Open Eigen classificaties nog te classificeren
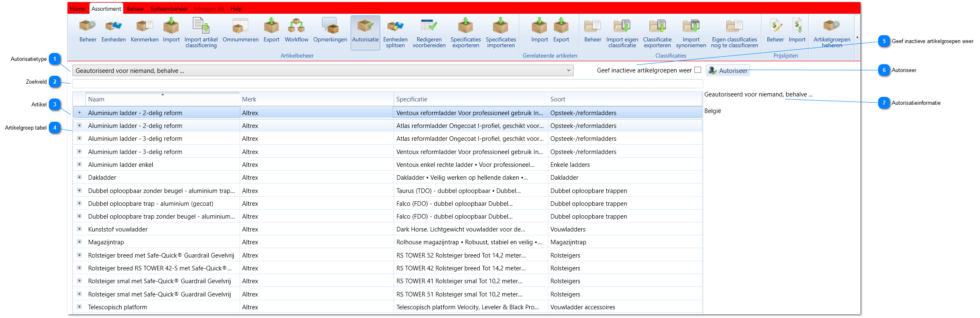The height and width of the screenshot is (318, 980). click(x=734, y=33)
